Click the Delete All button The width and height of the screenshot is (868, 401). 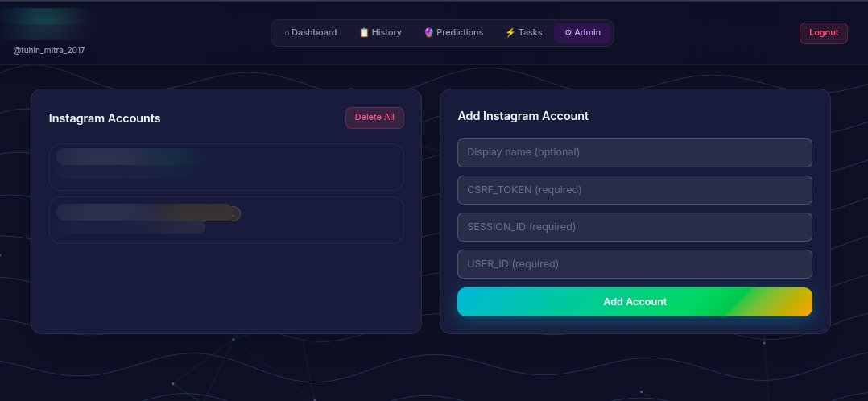pyautogui.click(x=374, y=118)
